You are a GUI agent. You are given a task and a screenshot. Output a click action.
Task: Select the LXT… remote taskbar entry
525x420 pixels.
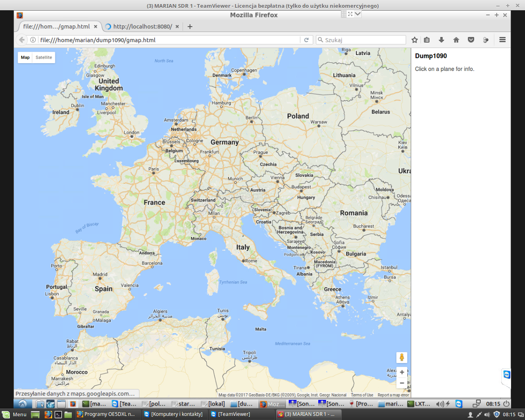click(x=419, y=404)
